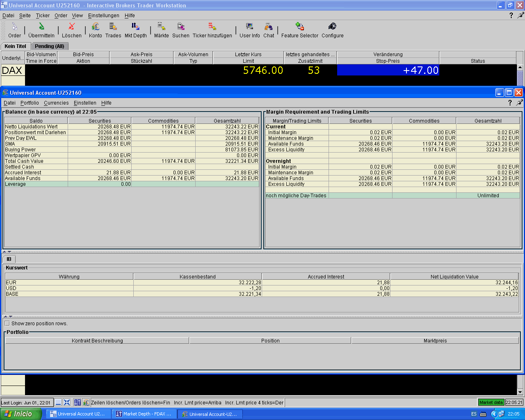Click scroll down arrow in ticker scrollbar
Screen dimensions: 525x420
[x=520, y=392]
